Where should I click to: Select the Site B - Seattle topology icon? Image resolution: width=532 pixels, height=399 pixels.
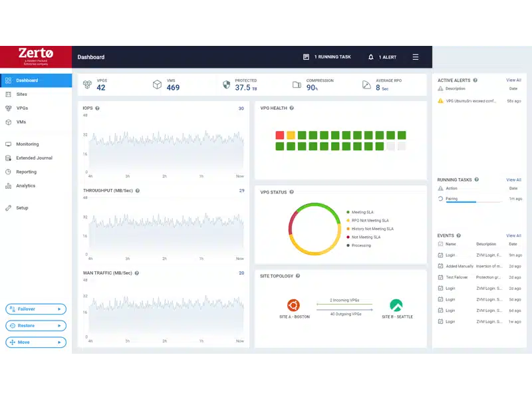pos(396,306)
